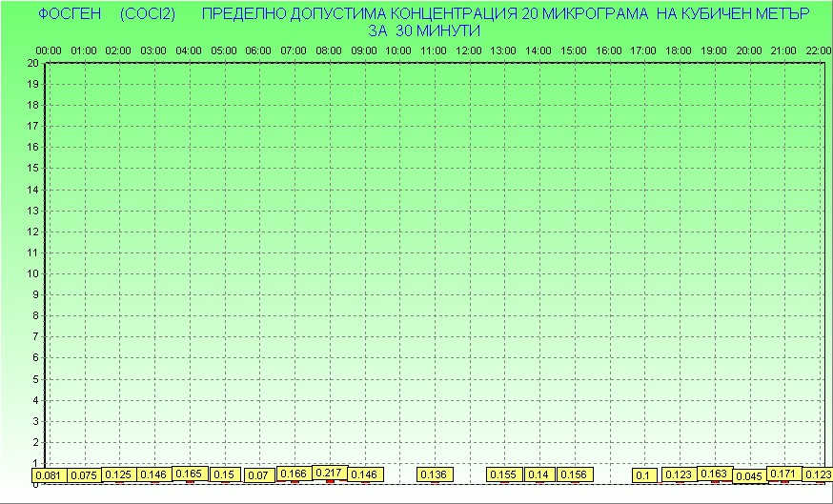Click the 0.123 label beside the 0.163 label

(x=680, y=474)
